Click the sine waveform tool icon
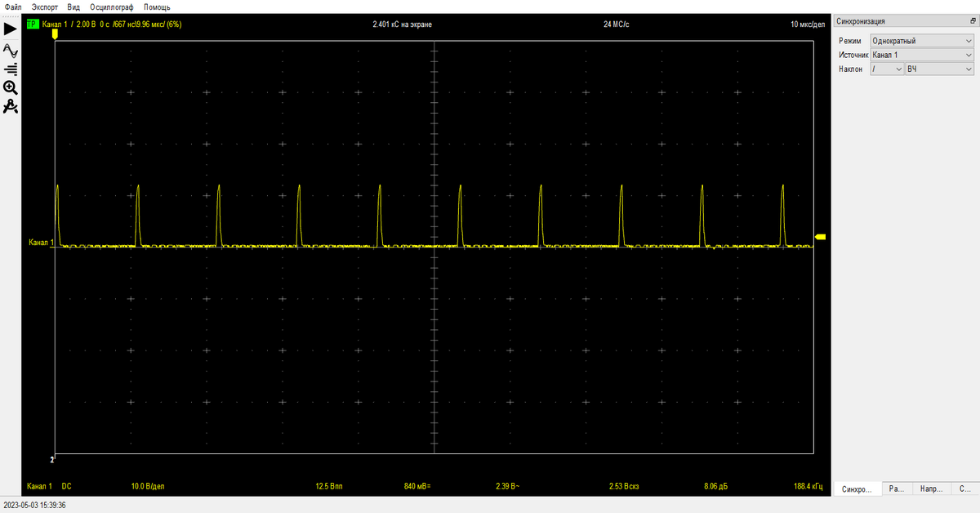The height and width of the screenshot is (513, 980). pos(11,50)
